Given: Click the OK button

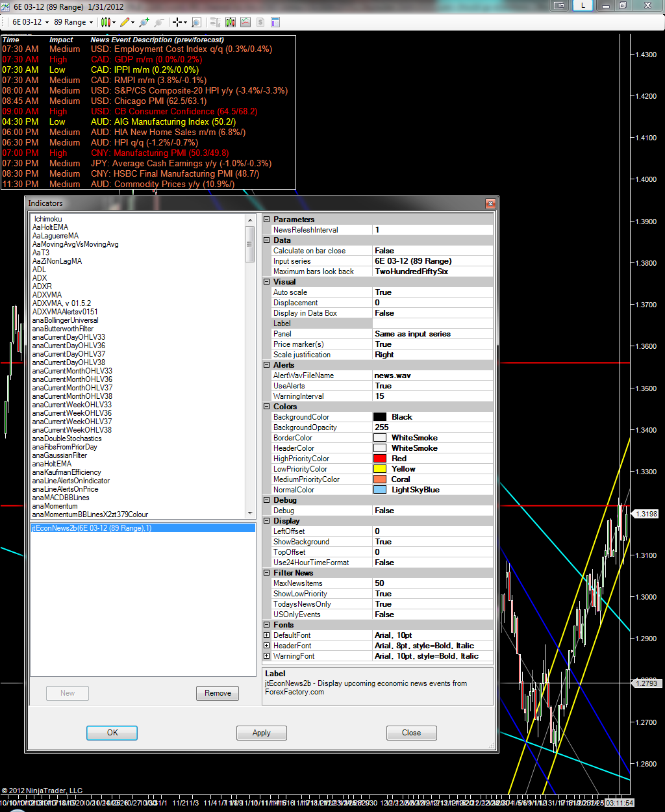Looking at the screenshot, I should pos(112,733).
